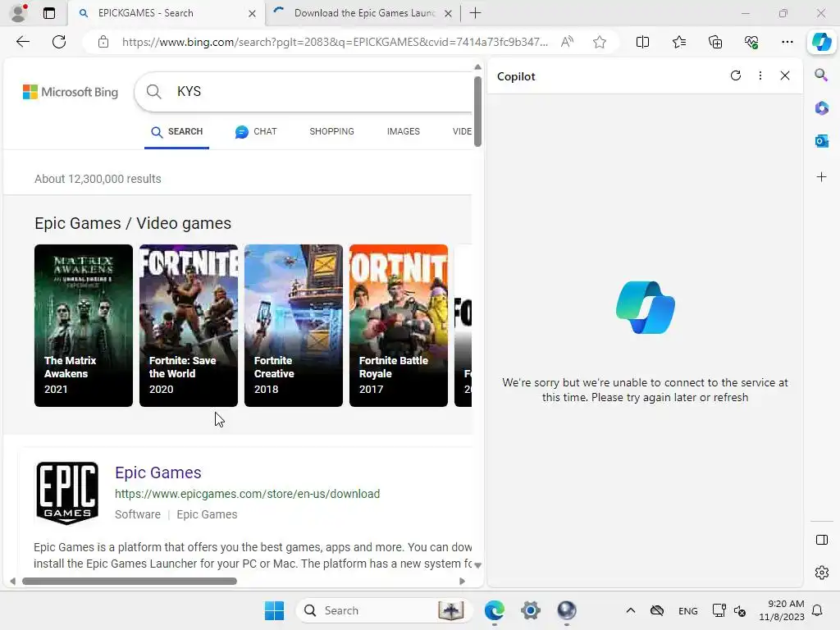Open the Collections panel
The height and width of the screenshot is (630, 840).
[x=715, y=42]
